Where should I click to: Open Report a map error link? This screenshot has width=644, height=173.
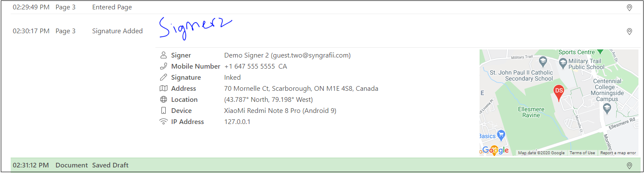tap(618, 153)
